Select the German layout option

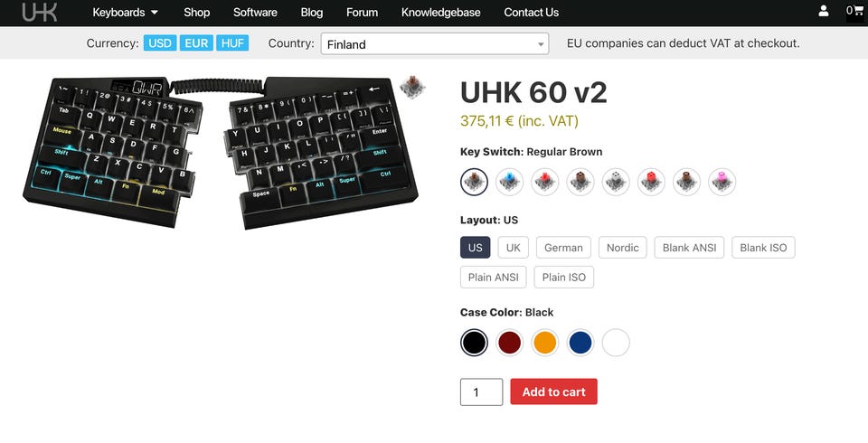[563, 248]
